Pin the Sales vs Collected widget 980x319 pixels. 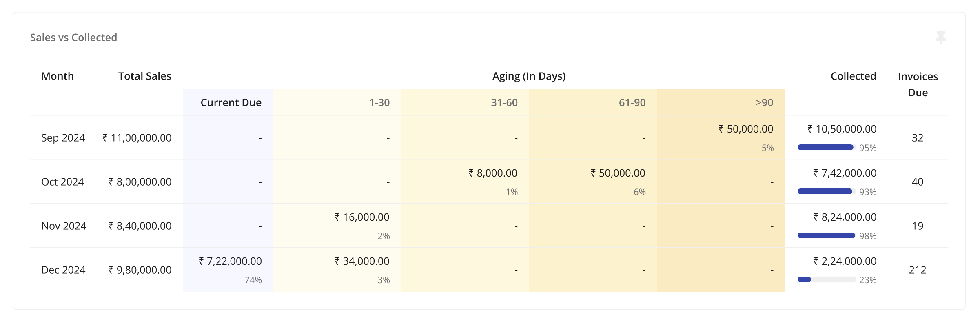click(x=941, y=37)
